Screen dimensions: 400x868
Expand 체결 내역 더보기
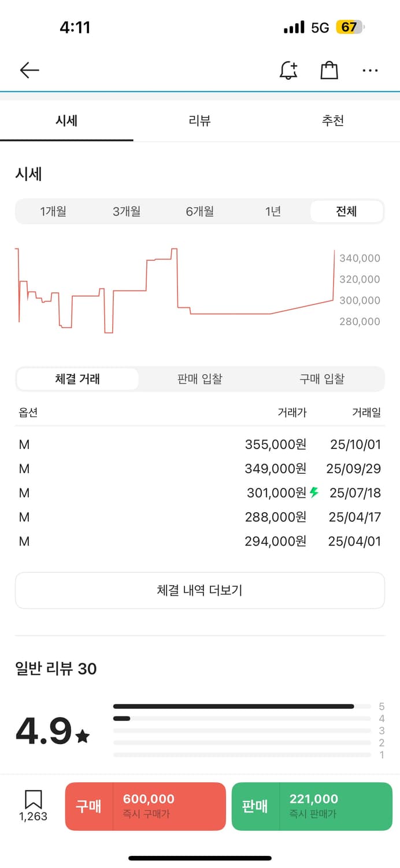click(x=199, y=590)
